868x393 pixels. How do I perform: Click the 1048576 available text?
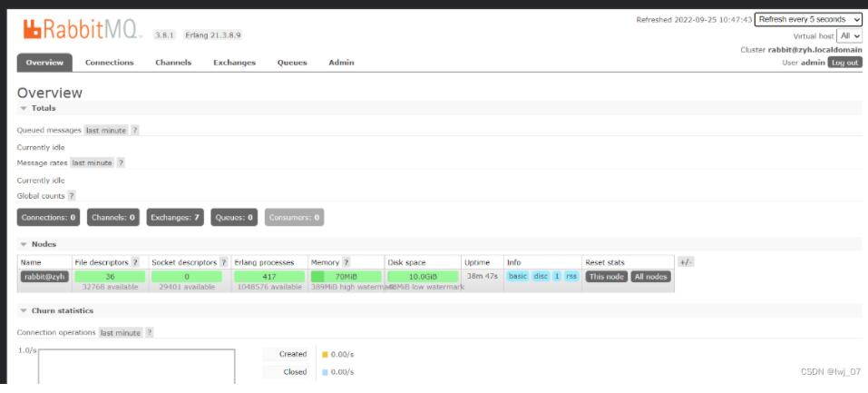tap(269, 287)
